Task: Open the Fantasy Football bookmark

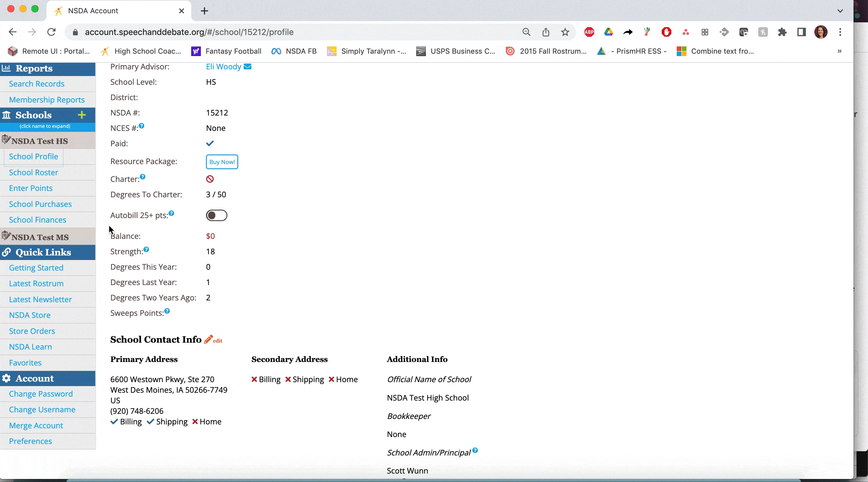Action: [x=226, y=51]
